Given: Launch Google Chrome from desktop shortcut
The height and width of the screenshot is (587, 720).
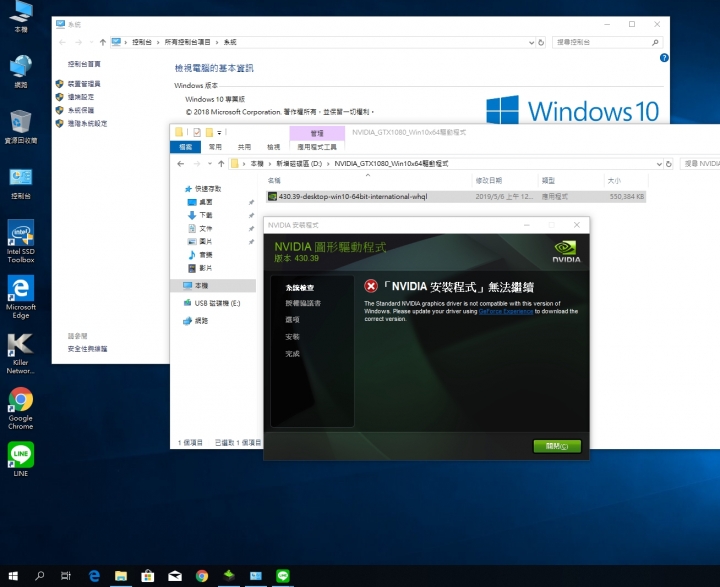Looking at the screenshot, I should pos(21,408).
